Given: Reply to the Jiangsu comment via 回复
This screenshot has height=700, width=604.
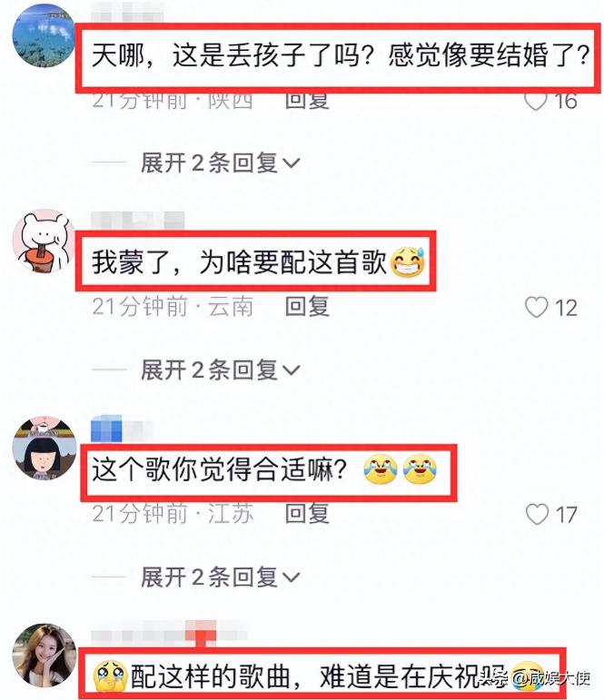Looking at the screenshot, I should pyautogui.click(x=307, y=513).
